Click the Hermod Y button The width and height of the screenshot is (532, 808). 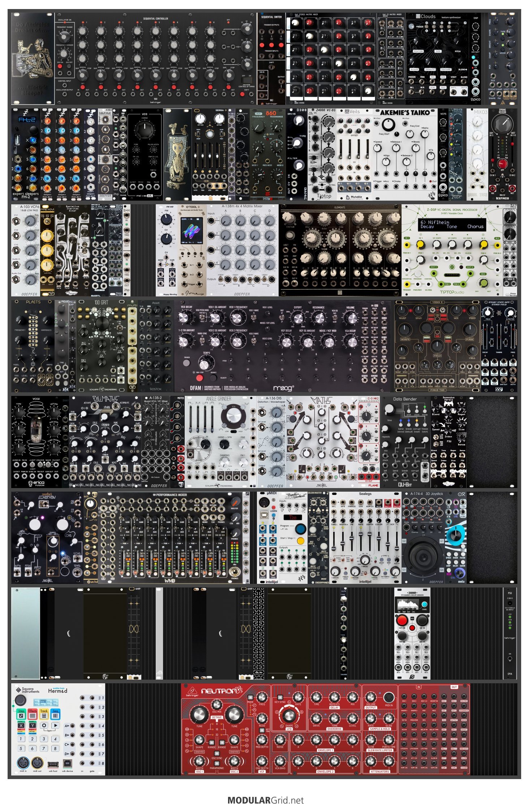(33, 726)
